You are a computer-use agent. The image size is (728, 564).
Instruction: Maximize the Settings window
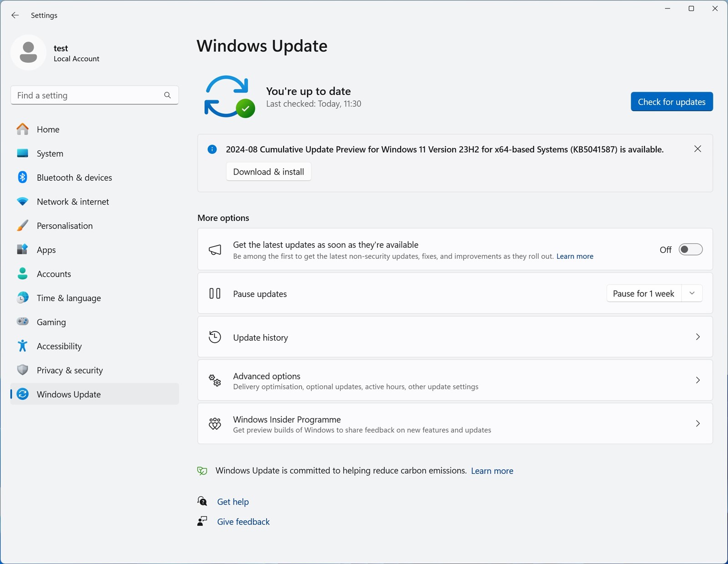(691, 9)
